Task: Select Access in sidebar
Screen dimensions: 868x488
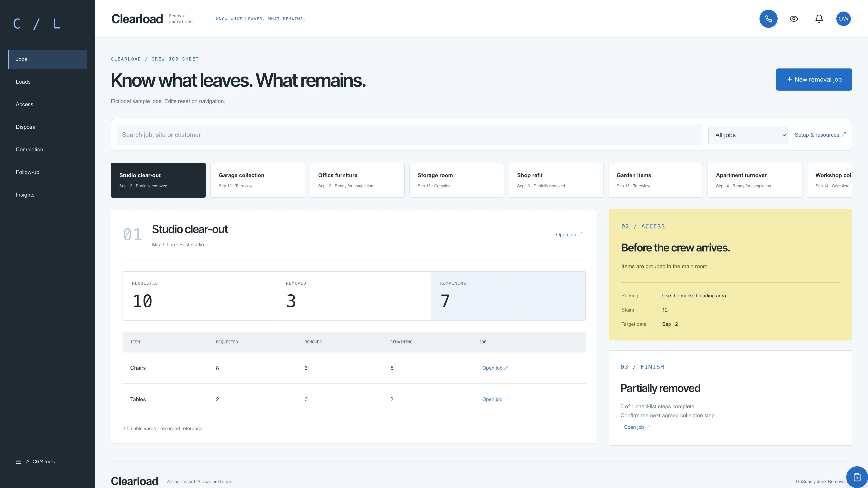Action: tap(47, 104)
